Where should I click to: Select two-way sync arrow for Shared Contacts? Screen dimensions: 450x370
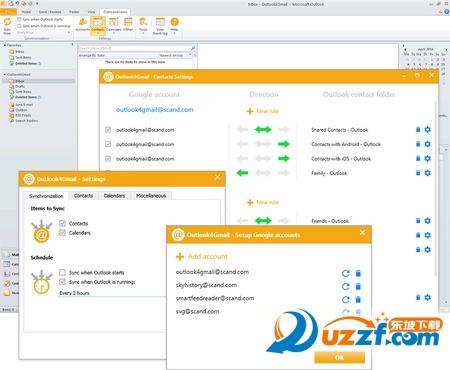(x=263, y=130)
